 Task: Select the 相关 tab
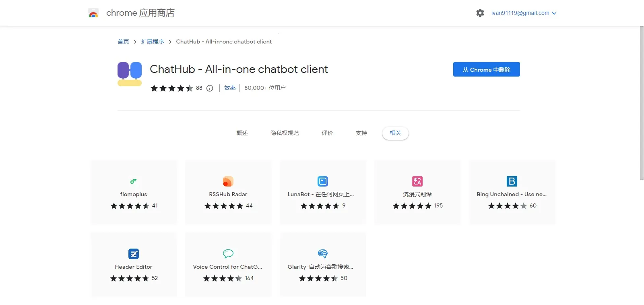point(395,133)
